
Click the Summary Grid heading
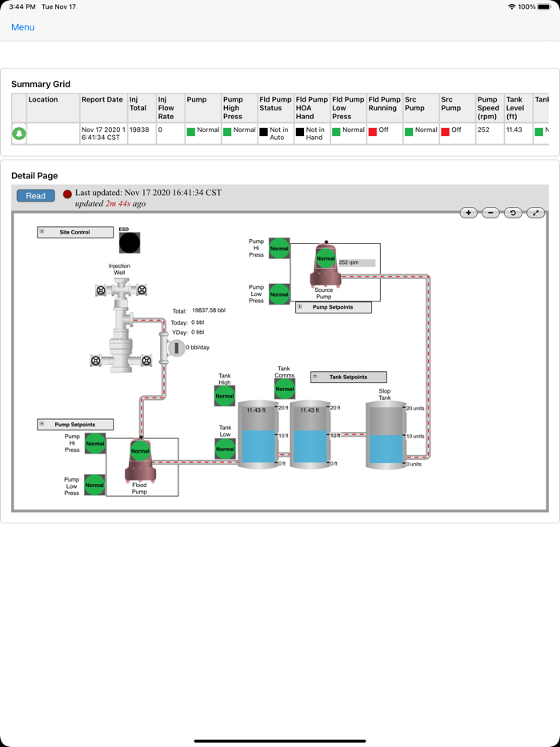pyautogui.click(x=41, y=84)
